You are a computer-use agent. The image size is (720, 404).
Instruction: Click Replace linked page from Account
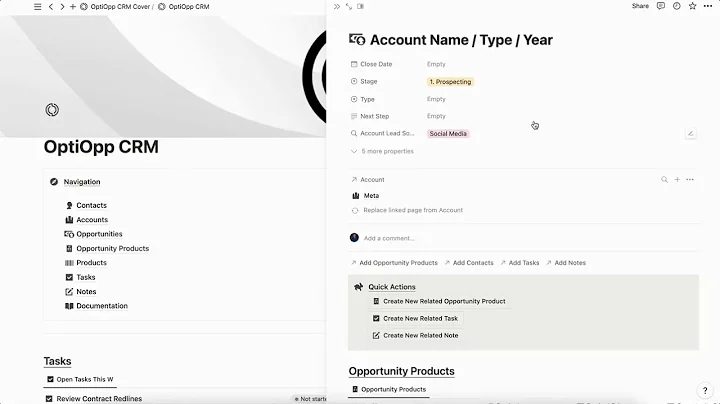pyautogui.click(x=407, y=210)
